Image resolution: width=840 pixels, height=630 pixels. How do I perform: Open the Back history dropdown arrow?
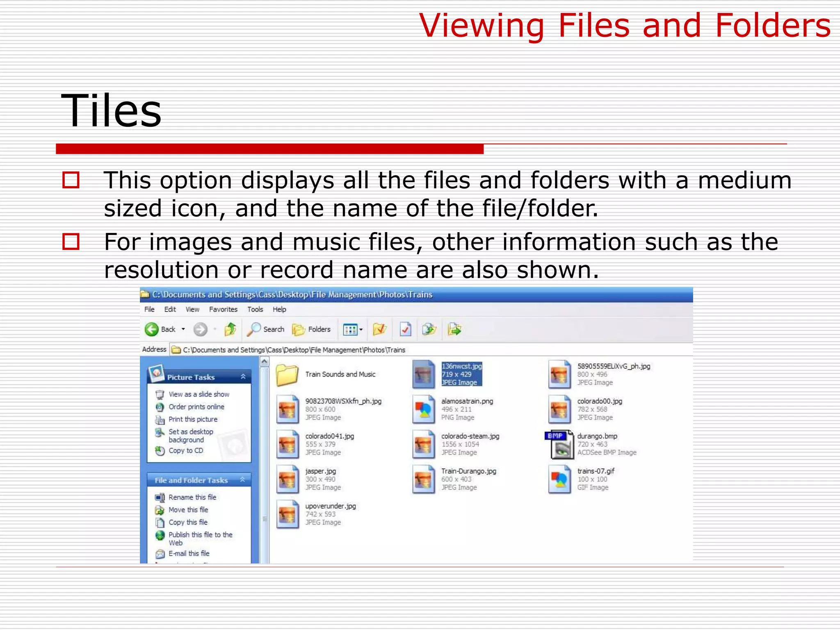point(183,329)
